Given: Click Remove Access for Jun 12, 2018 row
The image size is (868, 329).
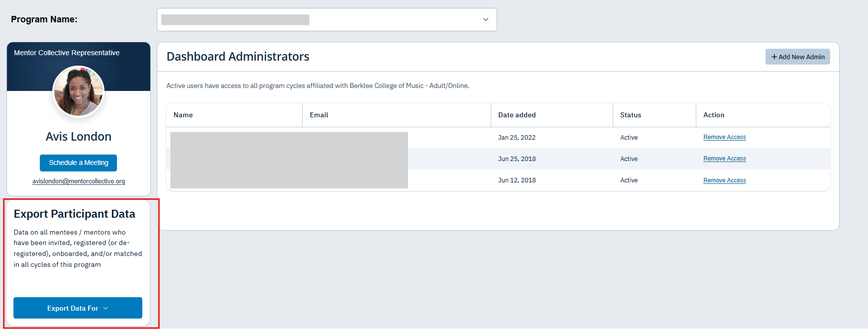Looking at the screenshot, I should tap(724, 180).
